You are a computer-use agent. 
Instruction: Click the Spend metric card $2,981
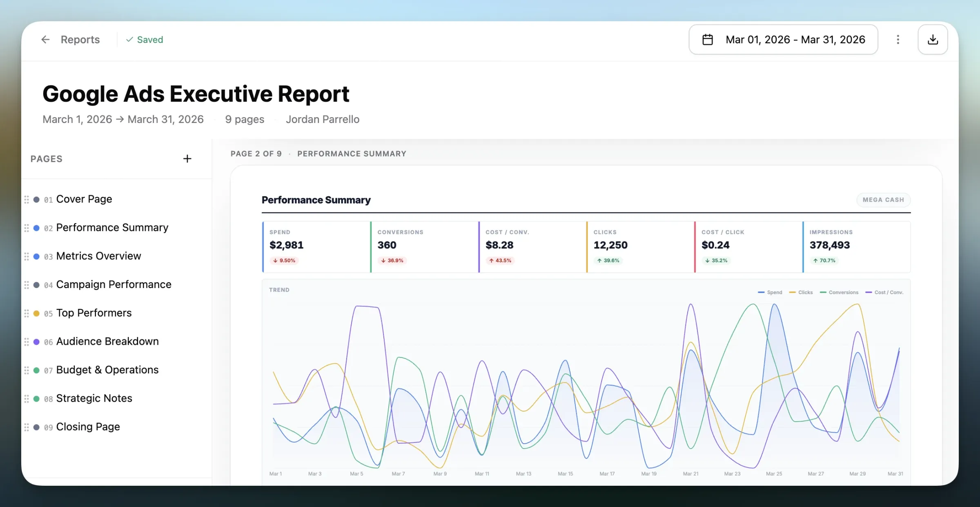[316, 247]
